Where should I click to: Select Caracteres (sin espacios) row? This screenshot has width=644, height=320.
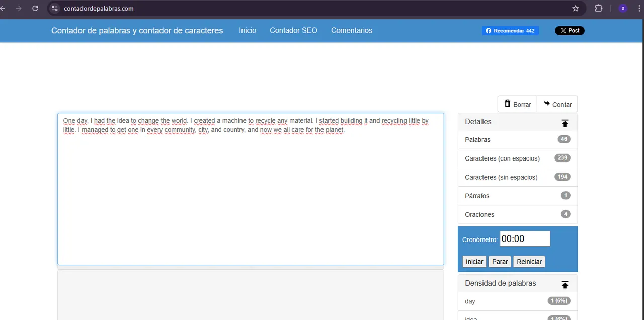518,177
